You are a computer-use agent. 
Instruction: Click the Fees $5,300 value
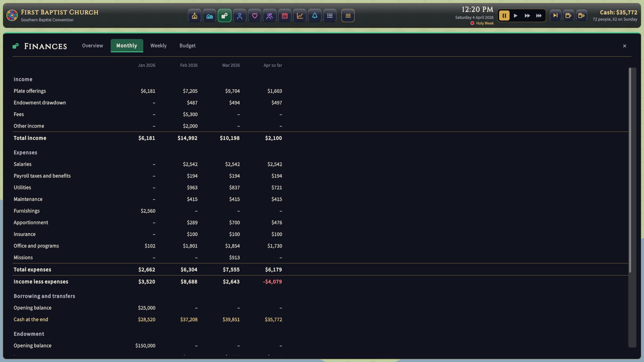(190, 114)
